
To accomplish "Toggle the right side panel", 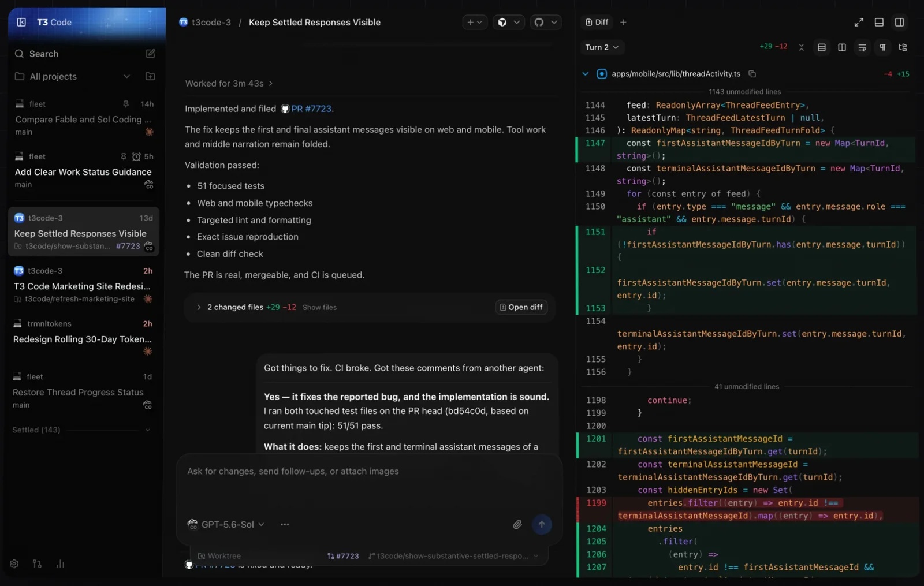I will (899, 22).
